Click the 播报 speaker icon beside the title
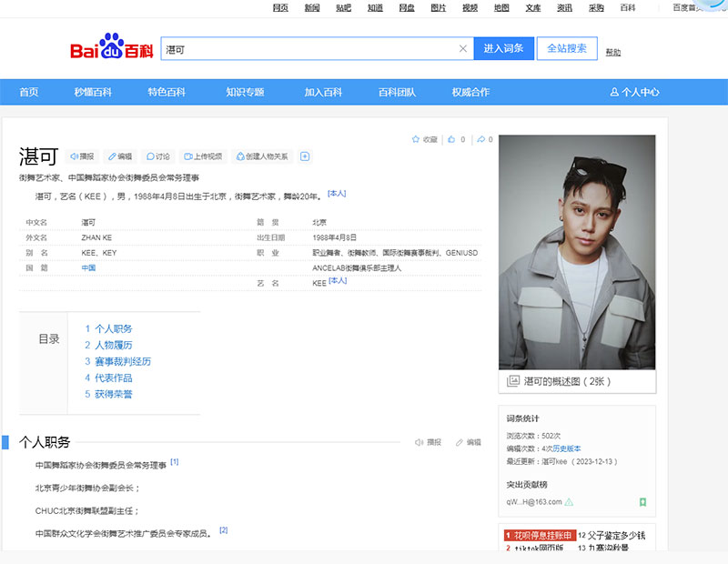728x564 pixels. click(82, 156)
